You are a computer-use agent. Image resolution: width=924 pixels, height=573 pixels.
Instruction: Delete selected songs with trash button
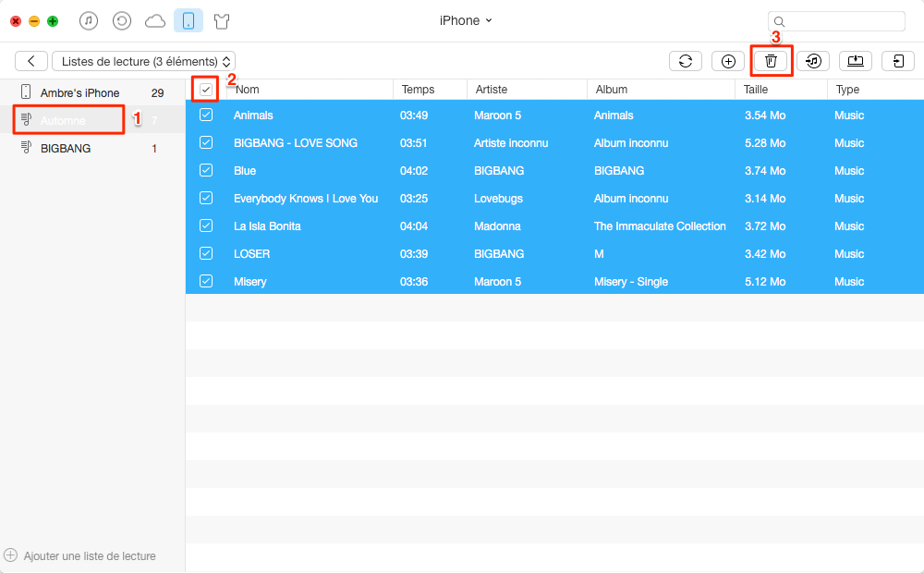pos(771,61)
